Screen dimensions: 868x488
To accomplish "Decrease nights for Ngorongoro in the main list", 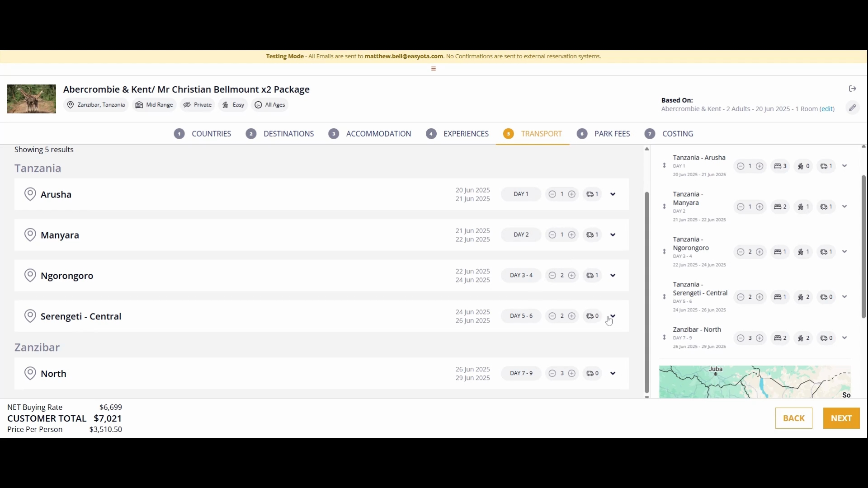I will (552, 276).
